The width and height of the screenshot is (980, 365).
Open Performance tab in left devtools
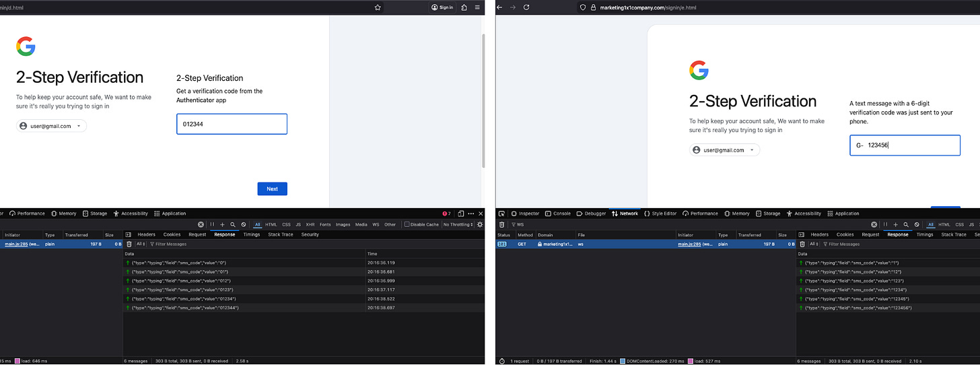click(27, 213)
